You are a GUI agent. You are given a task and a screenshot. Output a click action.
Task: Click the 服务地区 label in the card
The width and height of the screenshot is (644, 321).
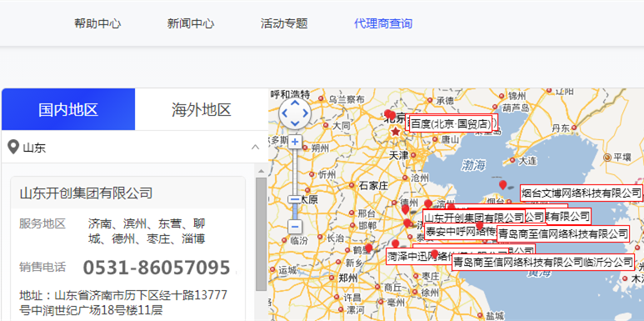tap(42, 224)
